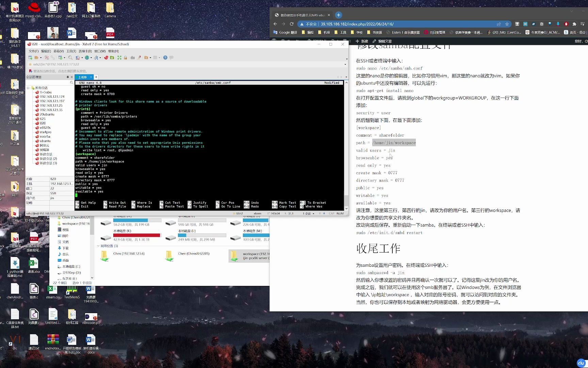Click the PDF icon on the desktop

coord(110,33)
